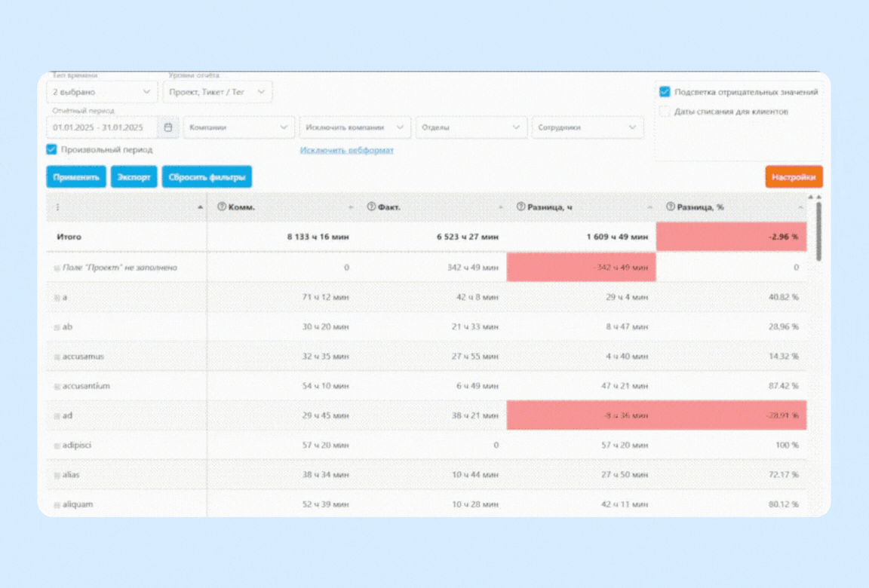Click the -28.91 % cell in ad row
869x588 pixels.
coord(732,415)
